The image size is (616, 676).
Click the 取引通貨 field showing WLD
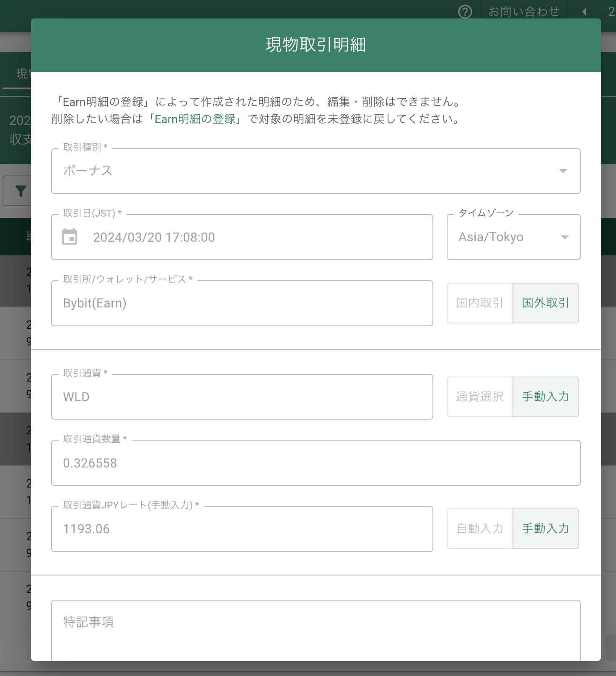click(x=242, y=397)
